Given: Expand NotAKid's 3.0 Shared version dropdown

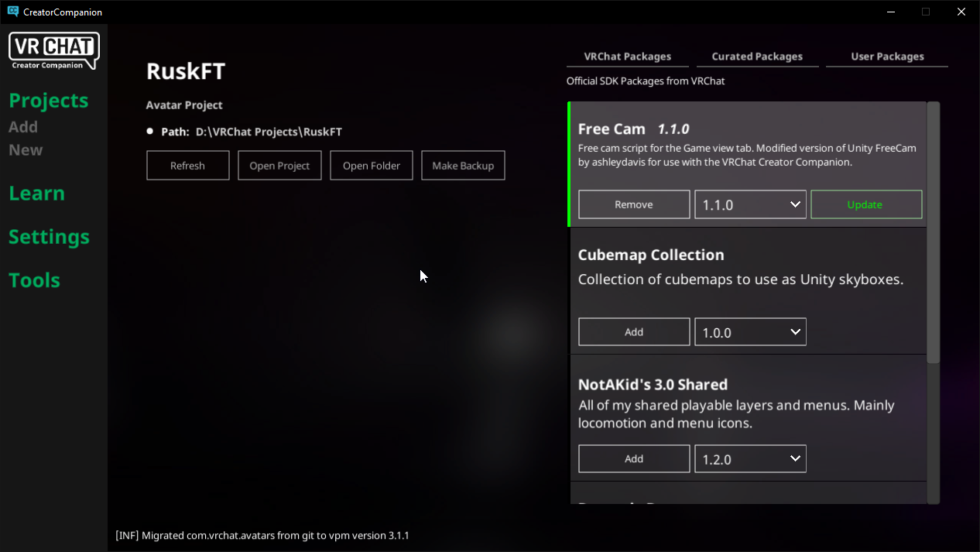Looking at the screenshot, I should (x=750, y=458).
